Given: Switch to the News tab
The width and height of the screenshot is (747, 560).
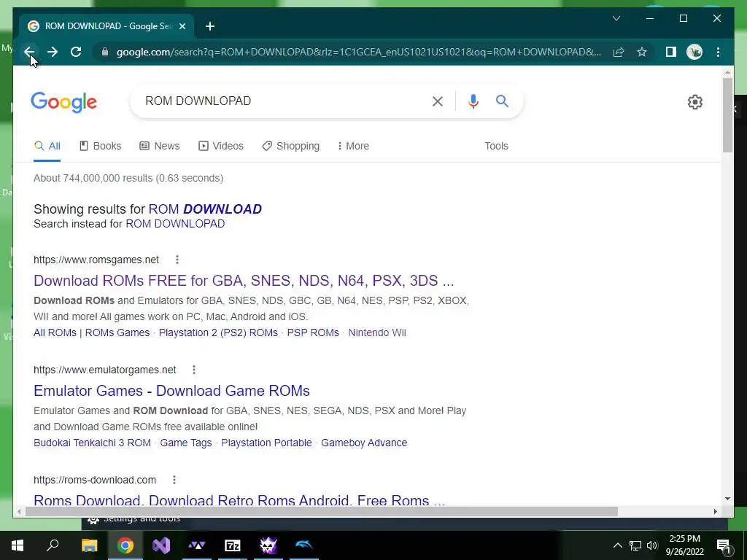Looking at the screenshot, I should pos(160,146).
